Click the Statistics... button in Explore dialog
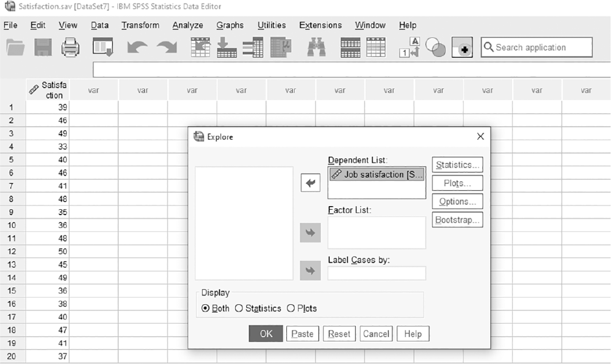The height and width of the screenshot is (364, 611). click(x=457, y=165)
